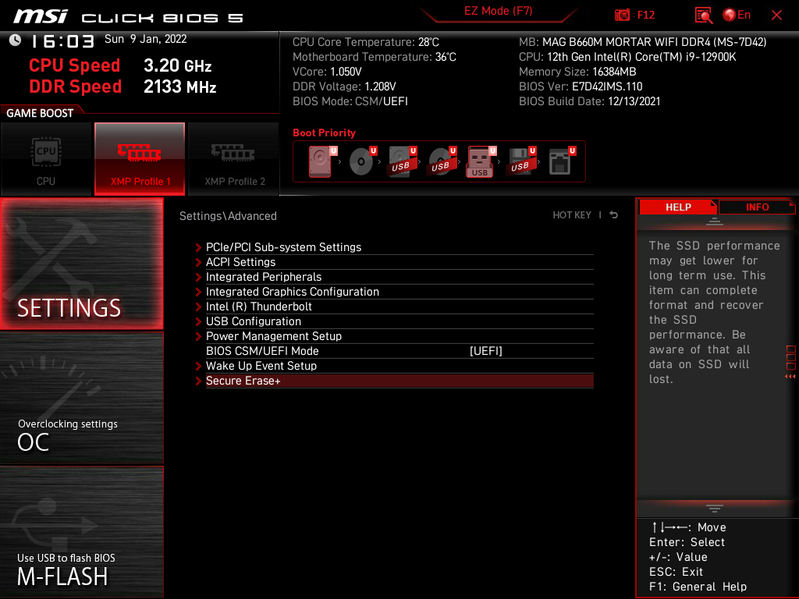The image size is (799, 599).
Task: Click the BIOS Build Date 12/13/2021 text
Action: pos(589,101)
